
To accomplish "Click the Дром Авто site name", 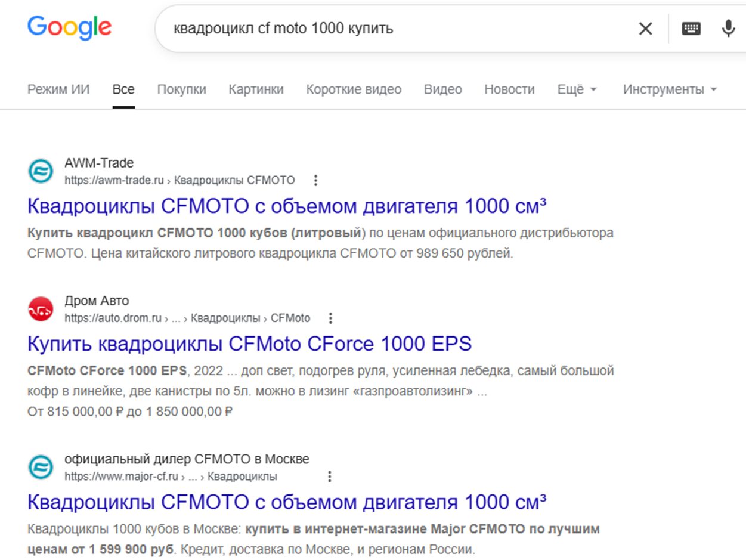I will coord(97,301).
